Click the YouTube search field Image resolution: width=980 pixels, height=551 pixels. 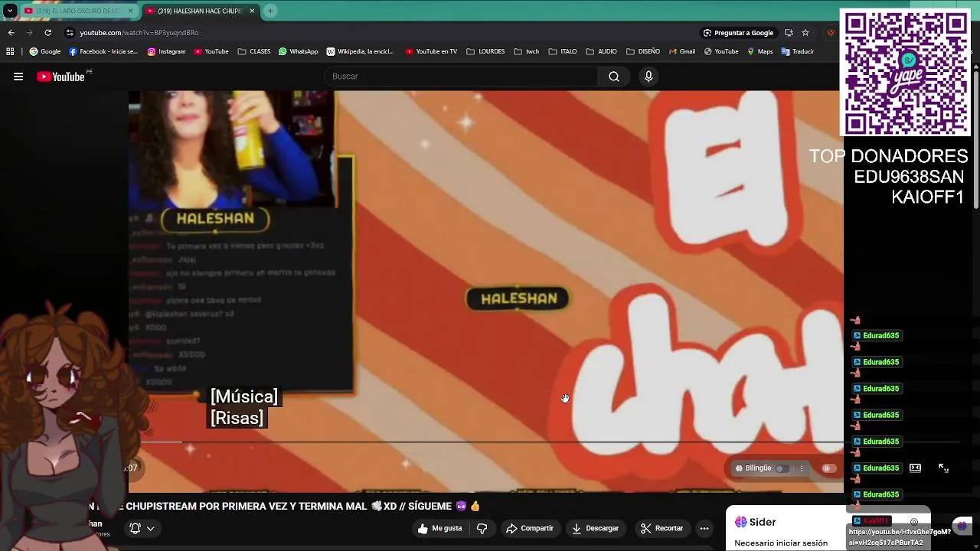pos(462,77)
